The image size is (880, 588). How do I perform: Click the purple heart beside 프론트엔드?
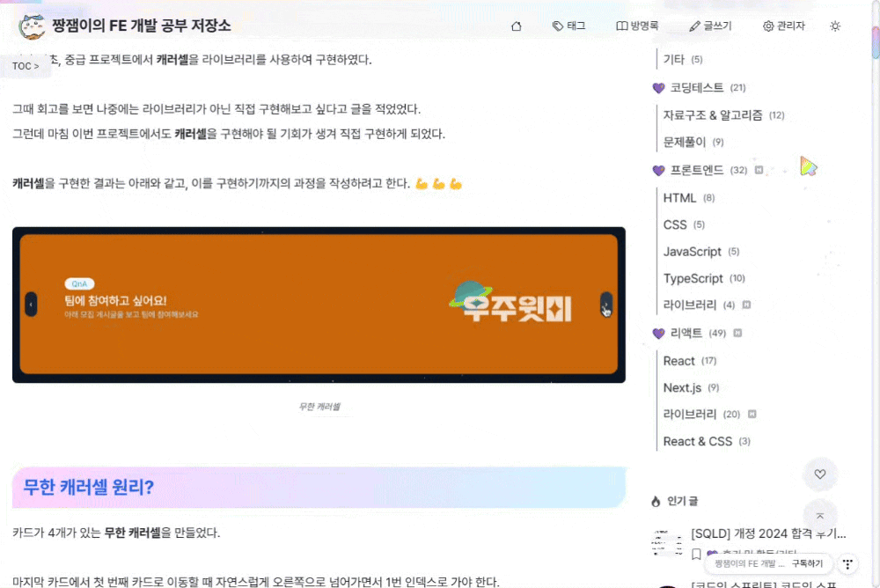coord(658,170)
